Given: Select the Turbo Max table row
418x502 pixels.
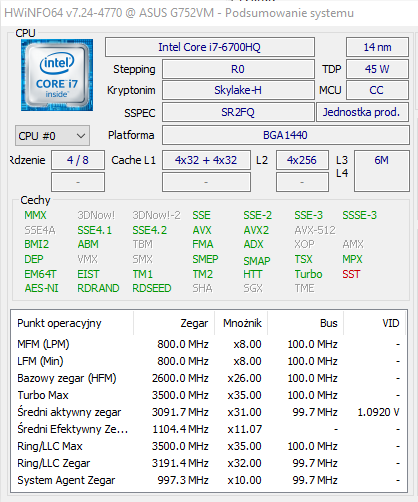Looking at the screenshot, I should [x=209, y=395].
